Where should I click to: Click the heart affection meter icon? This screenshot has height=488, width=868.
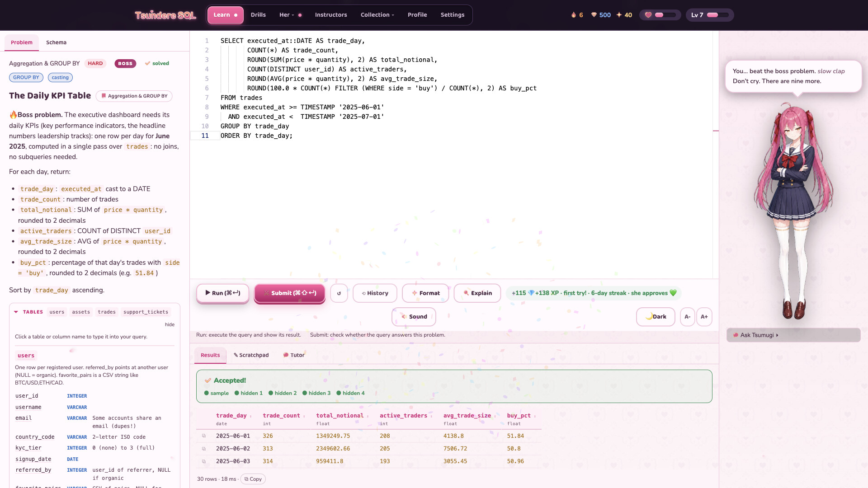coord(648,15)
